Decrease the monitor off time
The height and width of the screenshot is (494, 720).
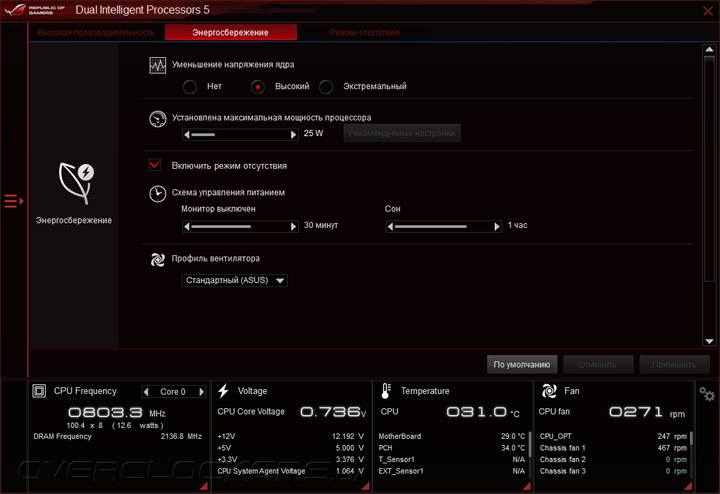click(x=186, y=226)
